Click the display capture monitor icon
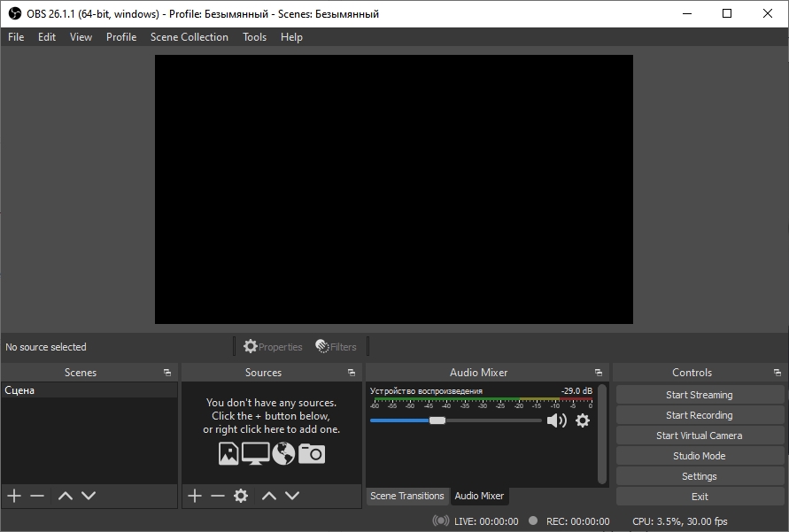The height and width of the screenshot is (532, 789). pos(255,452)
